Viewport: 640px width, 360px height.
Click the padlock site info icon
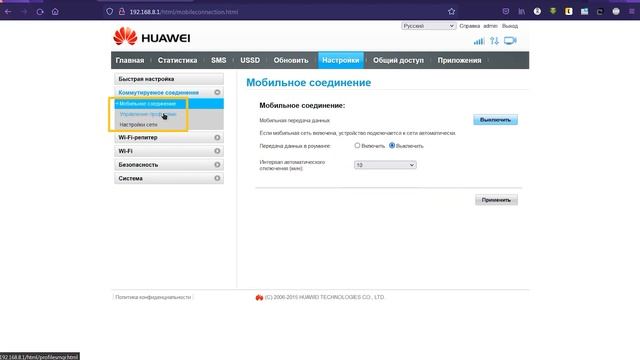point(122,12)
